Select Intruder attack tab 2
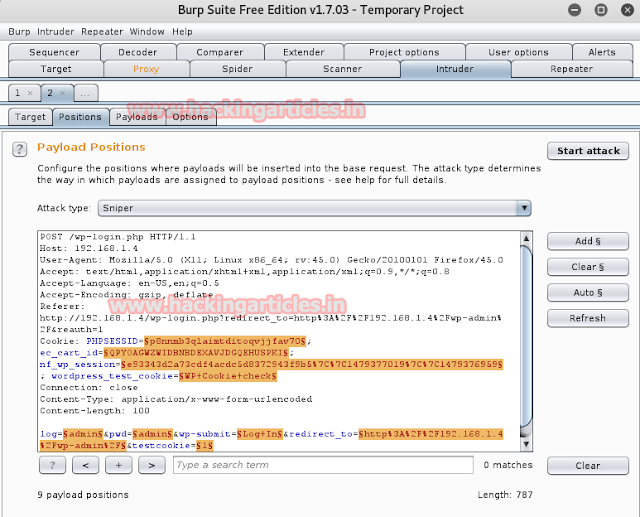 point(50,93)
